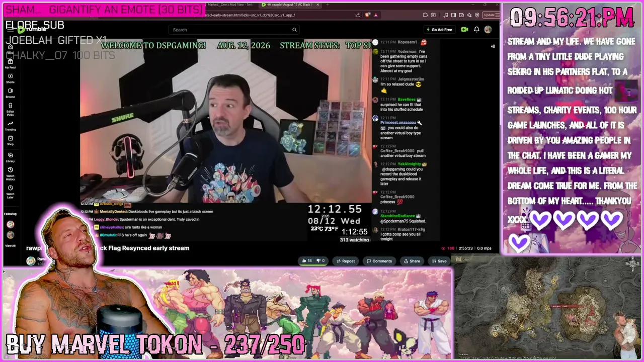This screenshot has width=644, height=362.
Task: Select the rawphil August 12 browser tab
Action: tap(291, 5)
